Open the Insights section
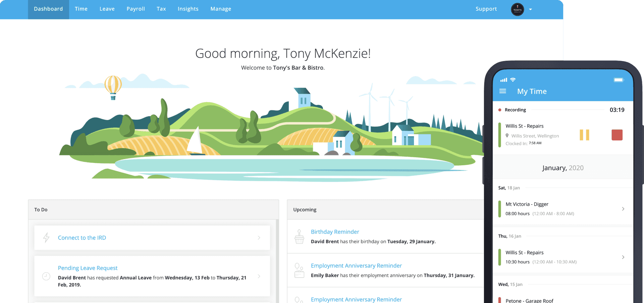 [188, 9]
